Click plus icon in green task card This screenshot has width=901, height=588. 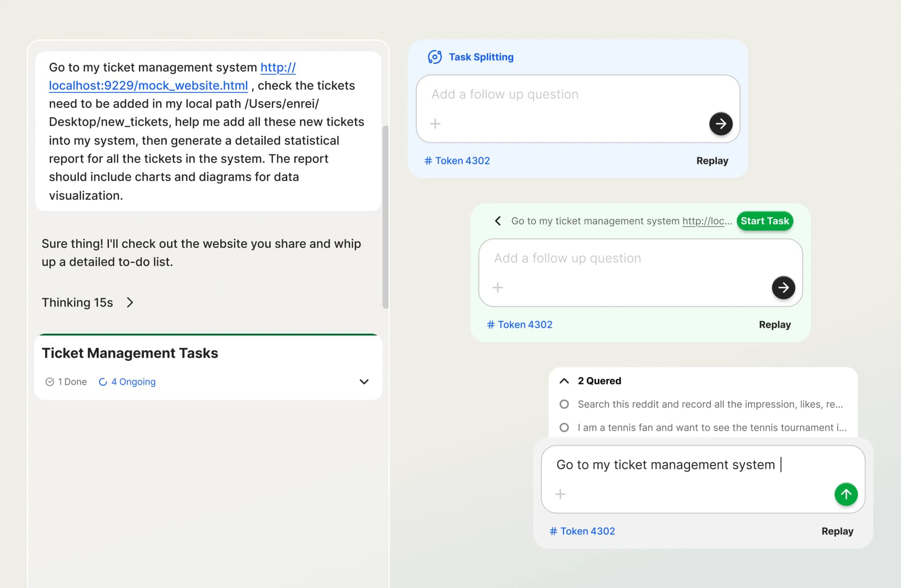(x=497, y=287)
